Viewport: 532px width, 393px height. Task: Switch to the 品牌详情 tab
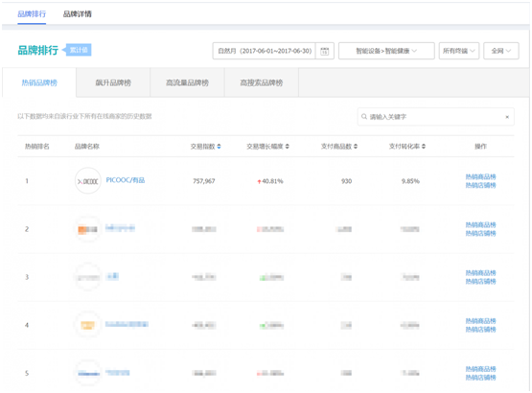pos(78,14)
